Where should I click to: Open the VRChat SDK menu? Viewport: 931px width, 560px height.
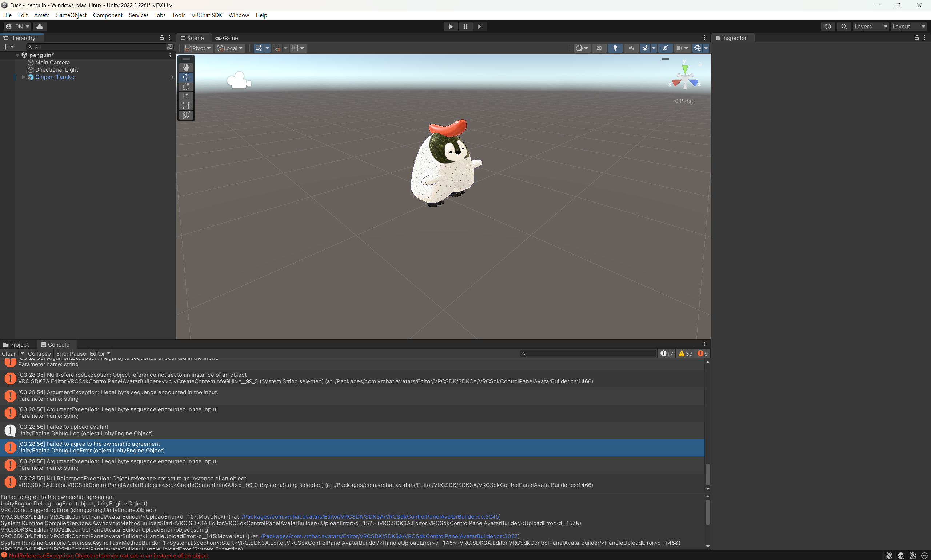click(x=207, y=15)
